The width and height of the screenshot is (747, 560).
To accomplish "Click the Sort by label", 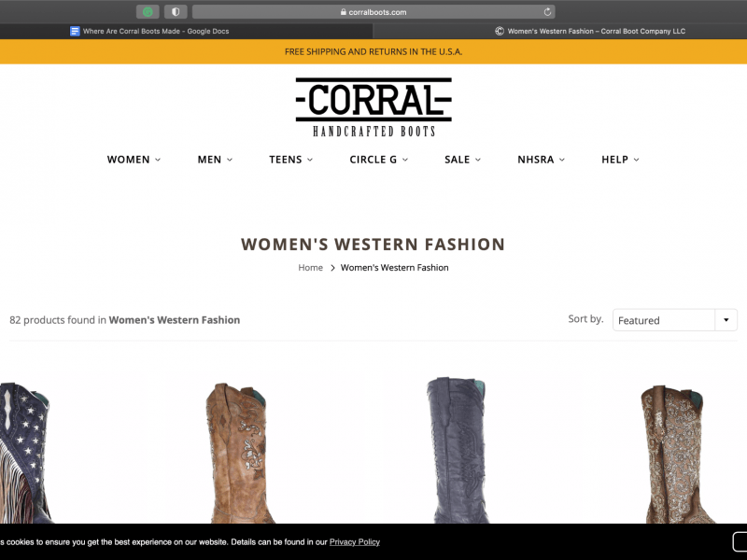I will pyautogui.click(x=585, y=319).
